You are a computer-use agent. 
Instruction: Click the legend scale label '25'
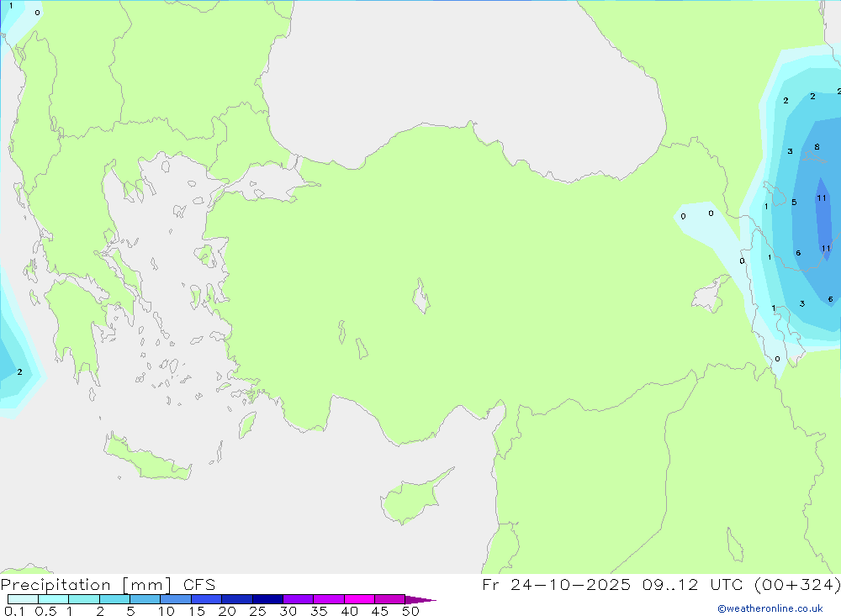[258, 611]
